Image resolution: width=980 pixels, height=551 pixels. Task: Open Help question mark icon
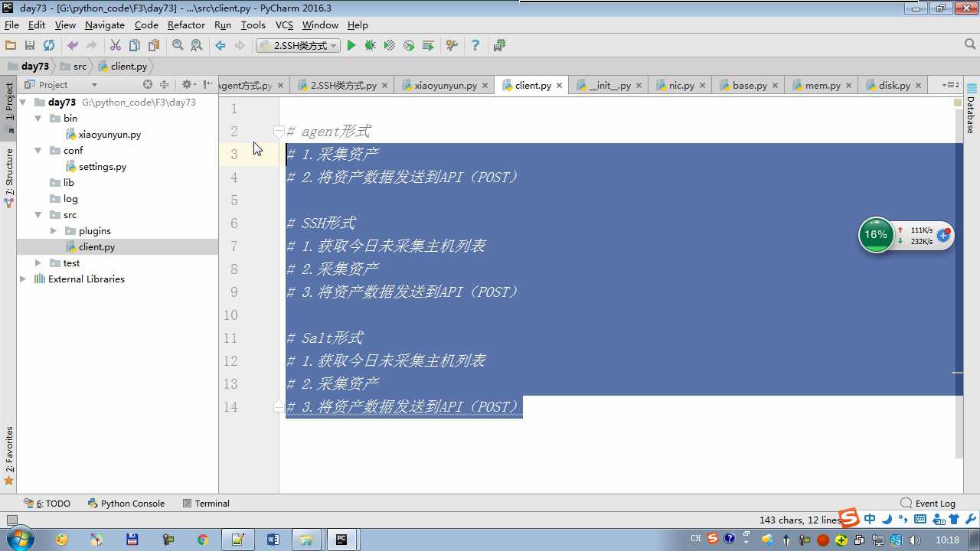pyautogui.click(x=475, y=46)
